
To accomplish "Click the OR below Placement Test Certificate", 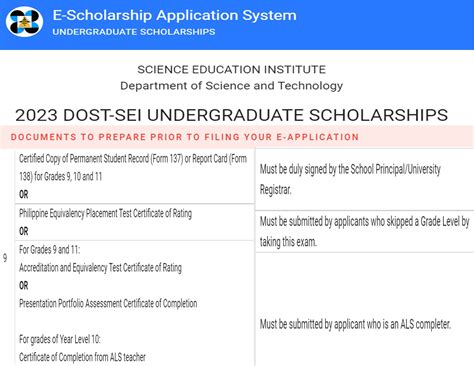I will coord(24,231).
